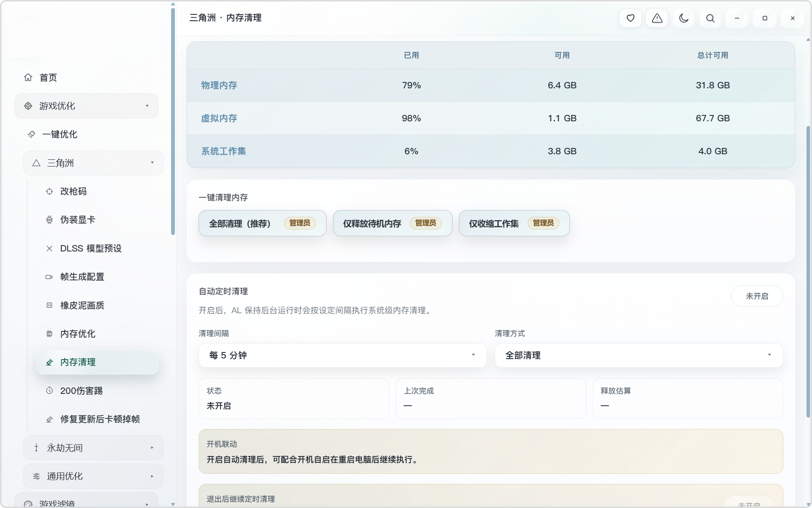The width and height of the screenshot is (812, 508).
Task: Open the DLSS 模型预设 page
Action: point(91,249)
